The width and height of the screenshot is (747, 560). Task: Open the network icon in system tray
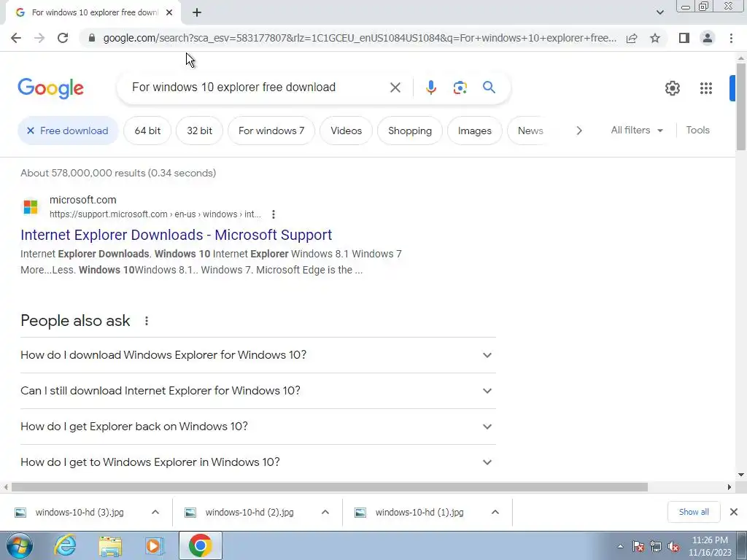point(656,546)
